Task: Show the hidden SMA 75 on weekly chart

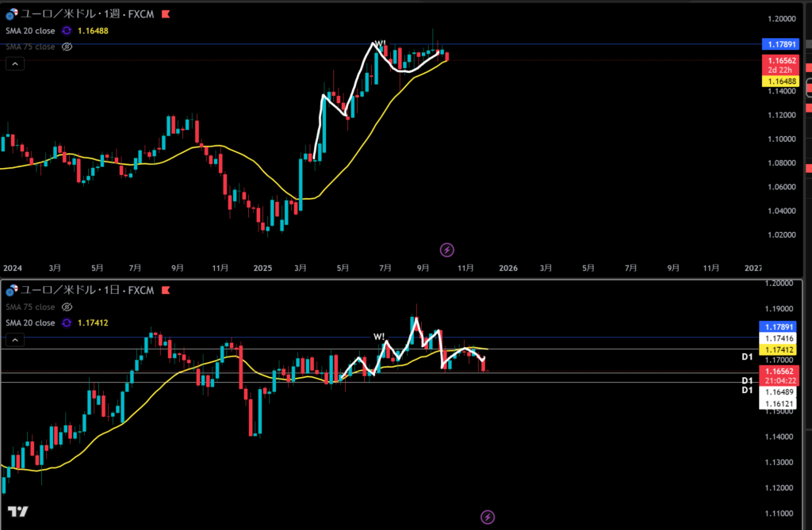Action: (67, 47)
